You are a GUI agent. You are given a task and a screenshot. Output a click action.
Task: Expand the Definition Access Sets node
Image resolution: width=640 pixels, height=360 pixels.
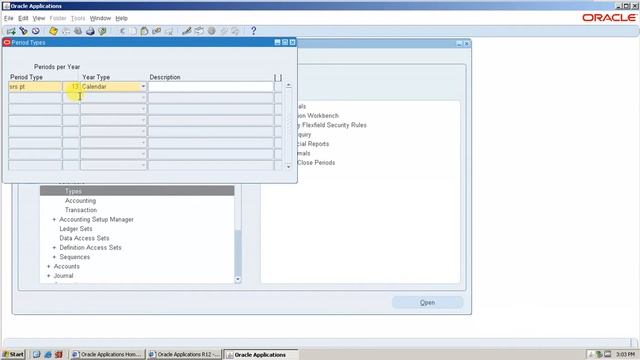click(x=54, y=248)
